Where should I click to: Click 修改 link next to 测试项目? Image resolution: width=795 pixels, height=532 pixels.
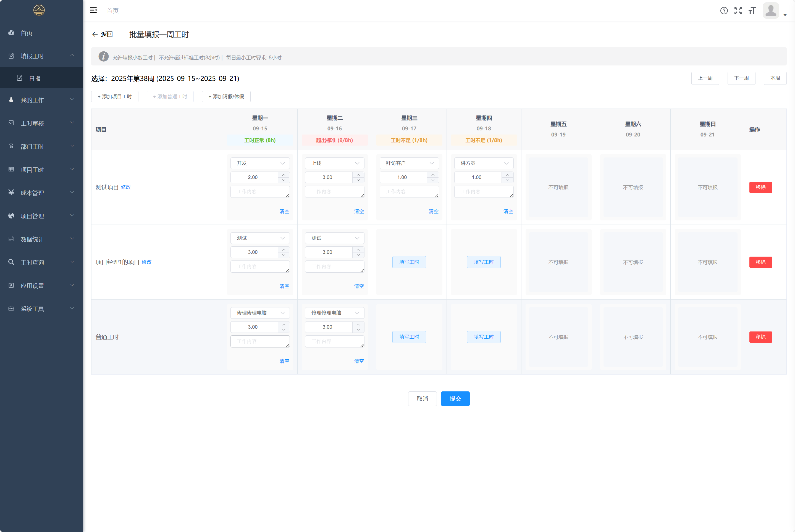pyautogui.click(x=126, y=187)
